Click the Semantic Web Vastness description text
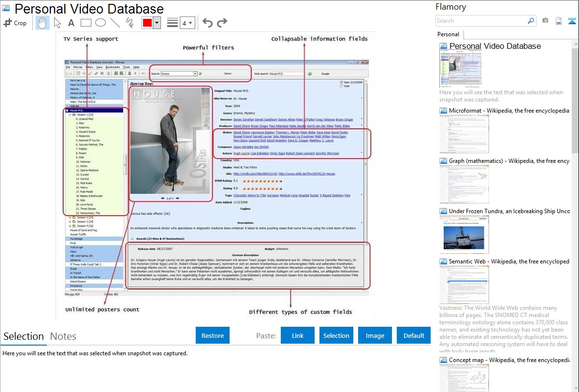579x392 pixels. pos(504,329)
